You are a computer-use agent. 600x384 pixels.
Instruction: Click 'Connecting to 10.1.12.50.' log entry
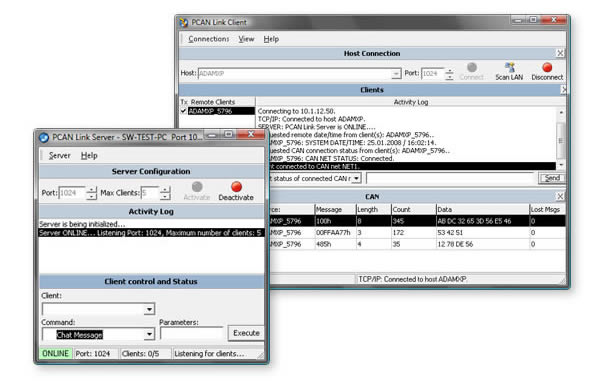click(297, 111)
